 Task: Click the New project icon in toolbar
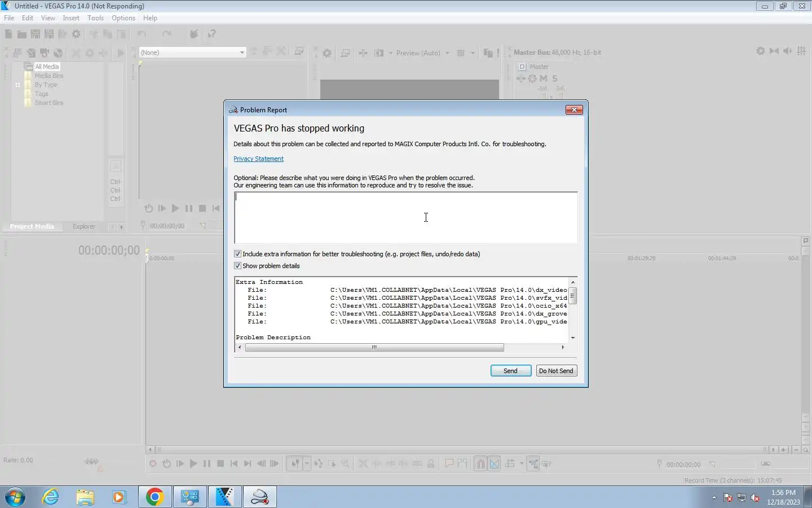tap(8, 34)
